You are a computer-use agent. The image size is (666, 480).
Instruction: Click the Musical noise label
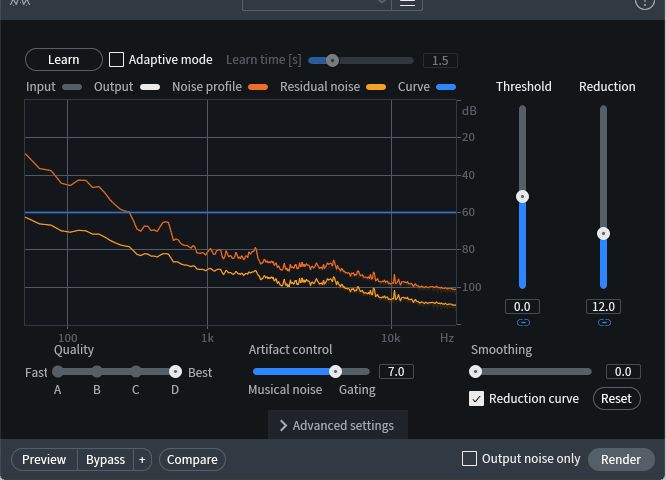[285, 390]
